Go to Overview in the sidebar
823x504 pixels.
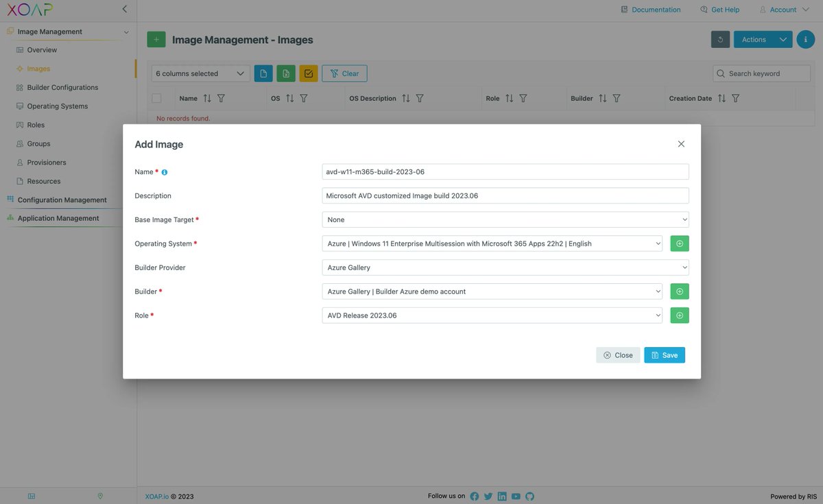click(x=42, y=50)
